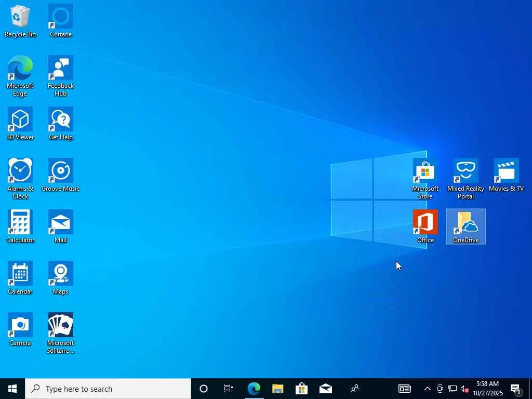Viewport: 532px width, 399px height.
Task: Select the Get Help desktop icon
Action: [61, 124]
